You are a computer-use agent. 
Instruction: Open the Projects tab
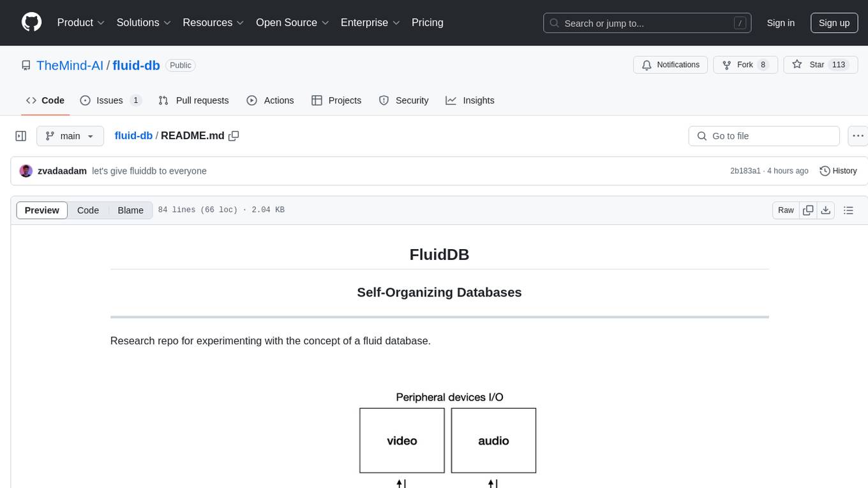[x=336, y=100]
